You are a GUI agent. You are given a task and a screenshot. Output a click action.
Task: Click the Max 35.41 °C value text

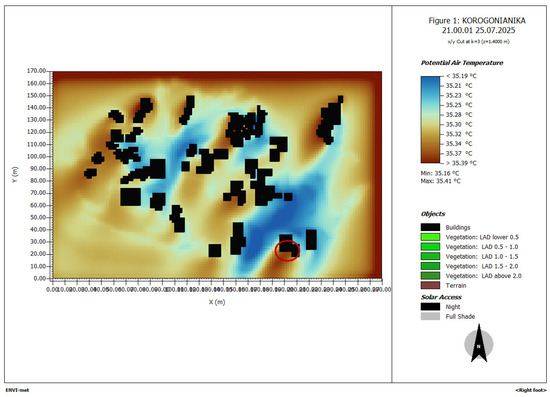tap(441, 181)
